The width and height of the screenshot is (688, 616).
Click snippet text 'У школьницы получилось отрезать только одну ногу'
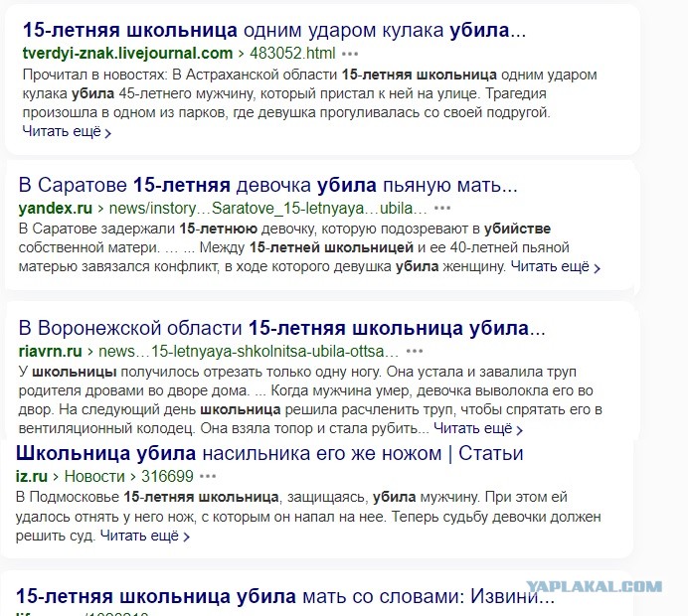[x=200, y=372]
